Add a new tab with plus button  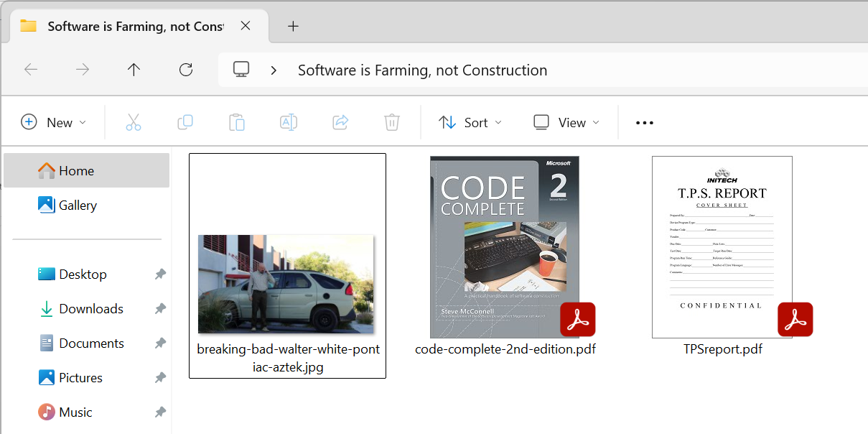point(293,26)
